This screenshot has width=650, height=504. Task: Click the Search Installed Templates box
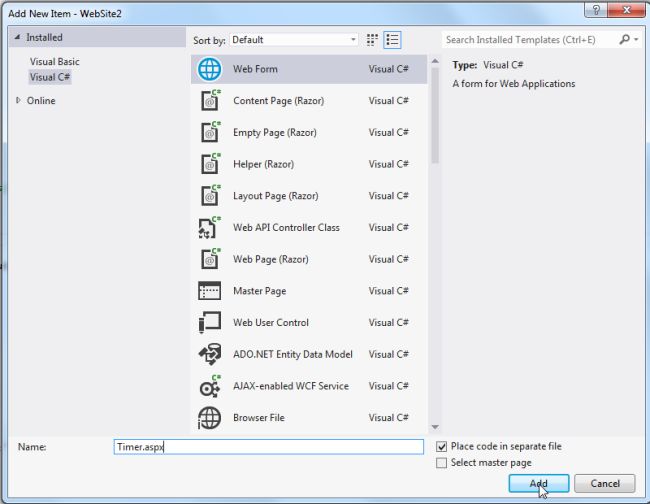coord(531,40)
